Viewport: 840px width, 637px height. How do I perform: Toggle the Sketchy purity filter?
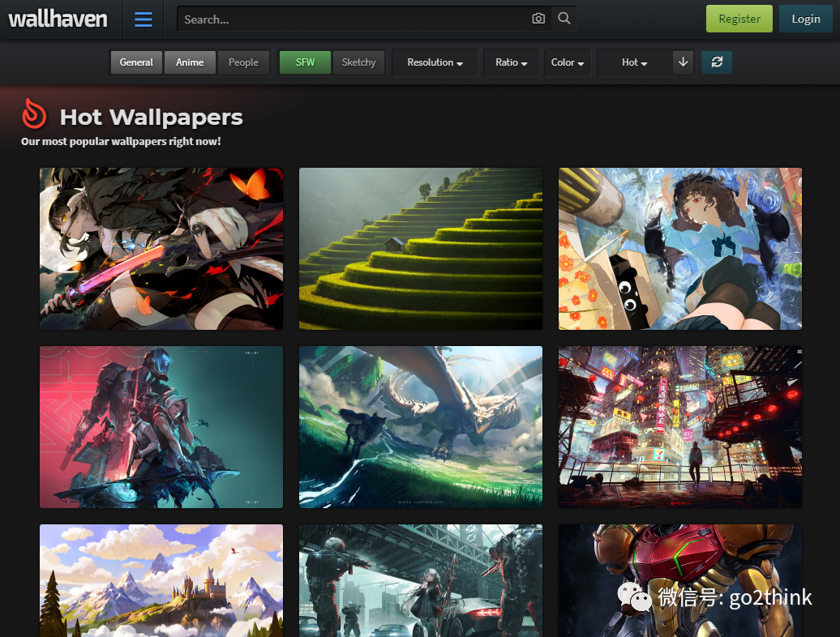coord(359,62)
